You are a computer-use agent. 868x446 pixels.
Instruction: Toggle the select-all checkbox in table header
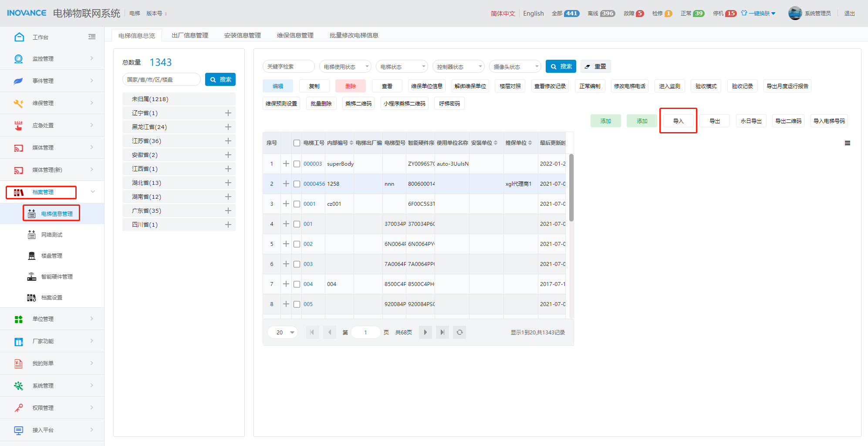pos(297,143)
